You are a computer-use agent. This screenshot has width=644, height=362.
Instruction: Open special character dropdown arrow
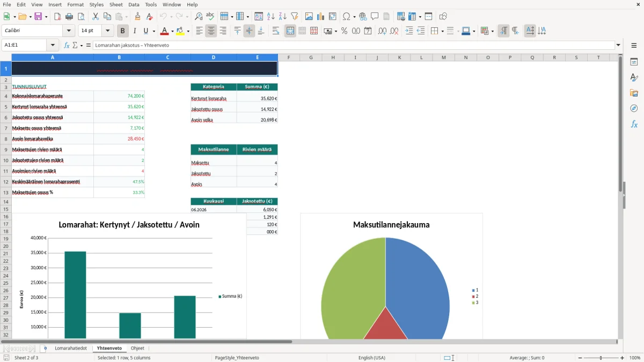tap(353, 17)
